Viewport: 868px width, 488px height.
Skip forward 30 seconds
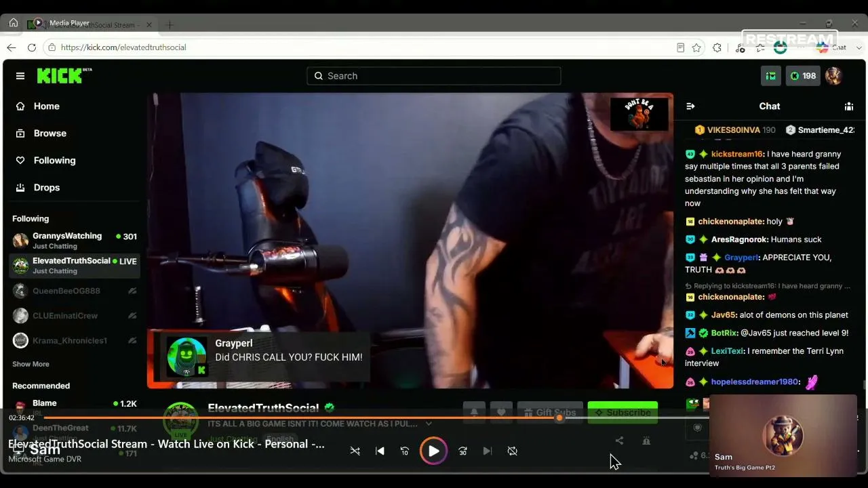point(462,451)
